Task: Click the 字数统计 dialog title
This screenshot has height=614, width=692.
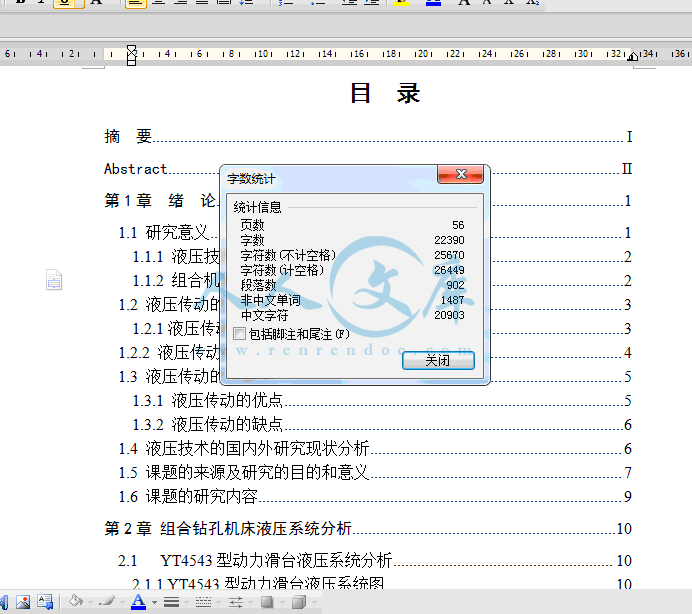Action: (251, 179)
